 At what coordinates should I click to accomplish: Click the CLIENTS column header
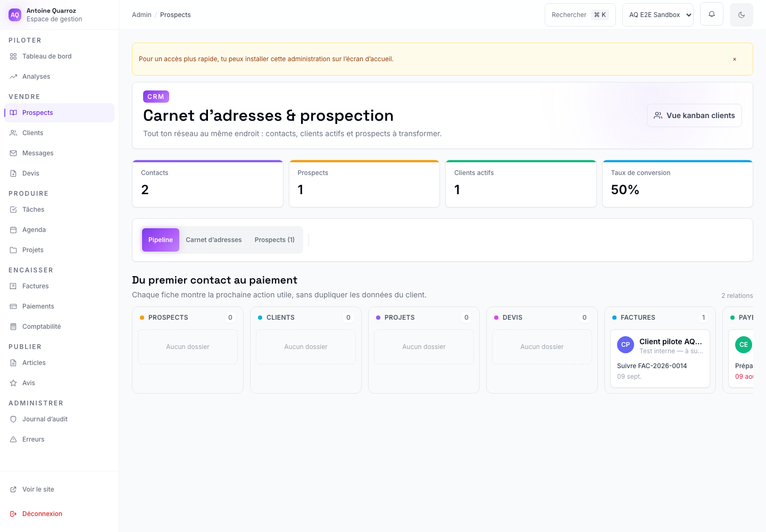pyautogui.click(x=306, y=318)
